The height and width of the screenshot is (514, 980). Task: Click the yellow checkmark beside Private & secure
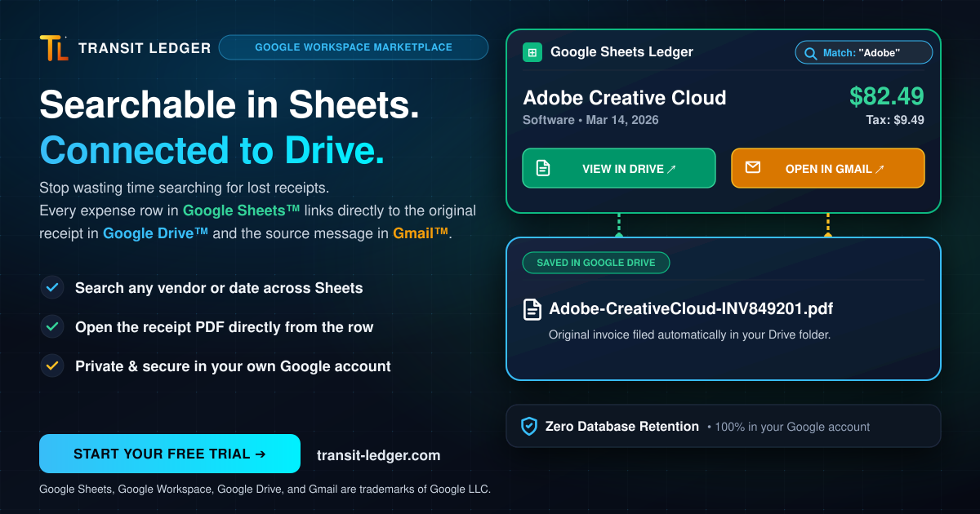pyautogui.click(x=52, y=366)
